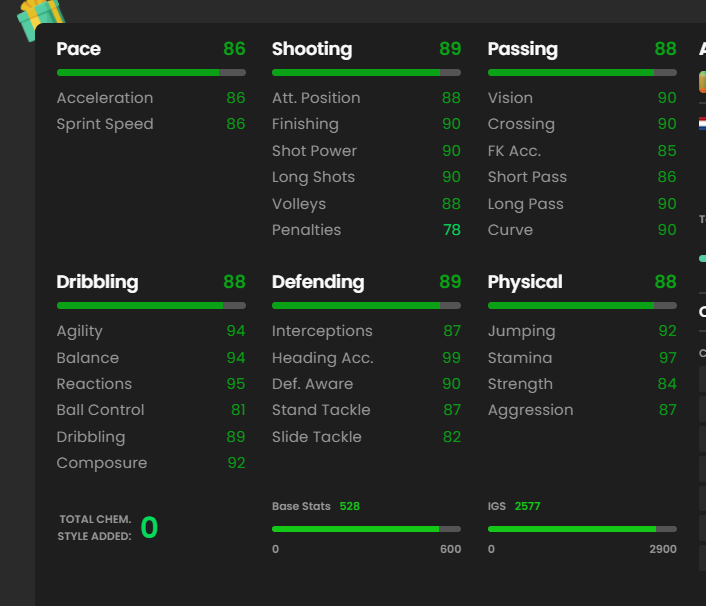This screenshot has height=606, width=706.
Task: Click the Slide Tackle stat row
Action: coord(367,437)
